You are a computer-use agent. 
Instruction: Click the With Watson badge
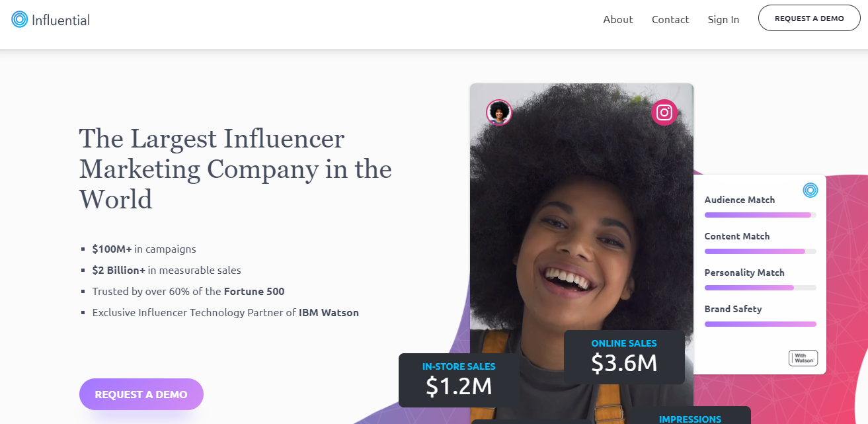point(803,358)
